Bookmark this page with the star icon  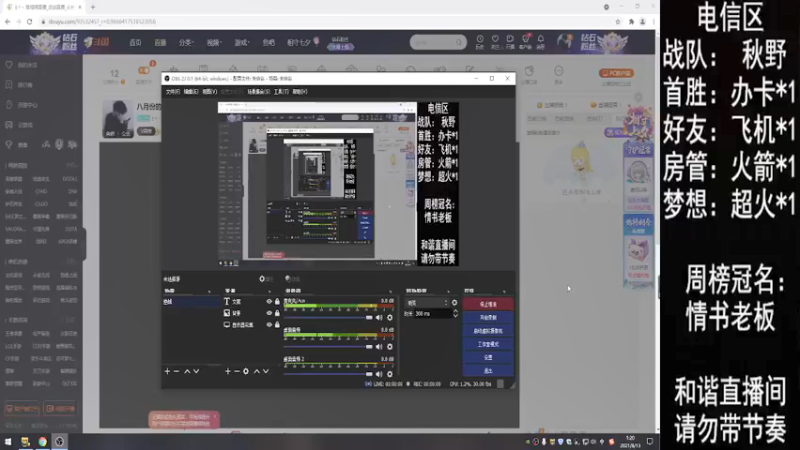pyautogui.click(x=618, y=21)
